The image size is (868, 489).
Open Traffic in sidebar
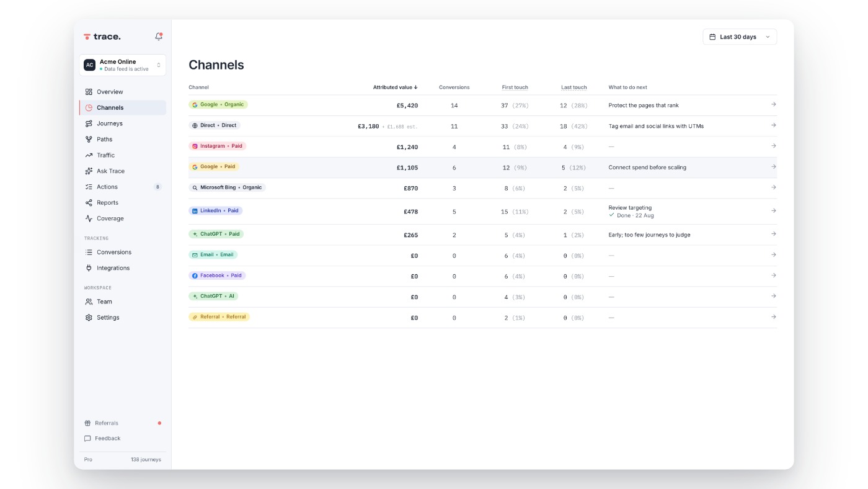[x=123, y=155]
